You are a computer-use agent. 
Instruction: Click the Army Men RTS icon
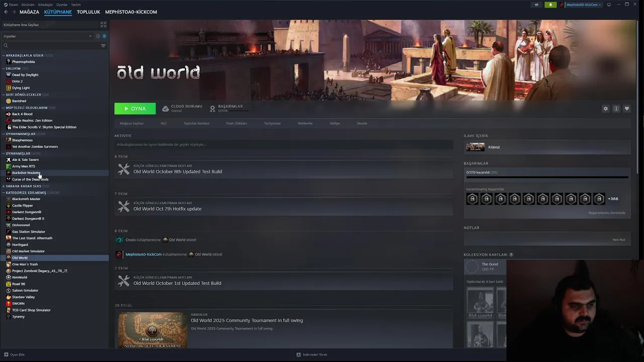pos(9,166)
